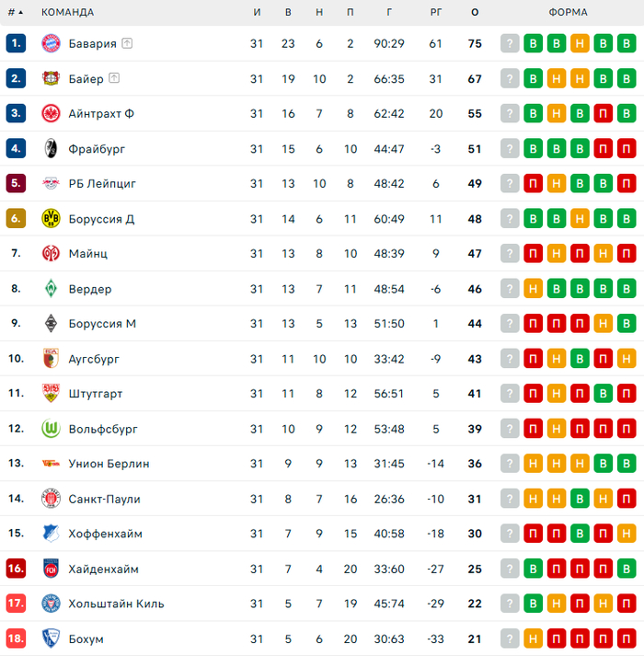Click Borussia D's gold position 6 badge
The image size is (644, 656).
[x=16, y=218]
